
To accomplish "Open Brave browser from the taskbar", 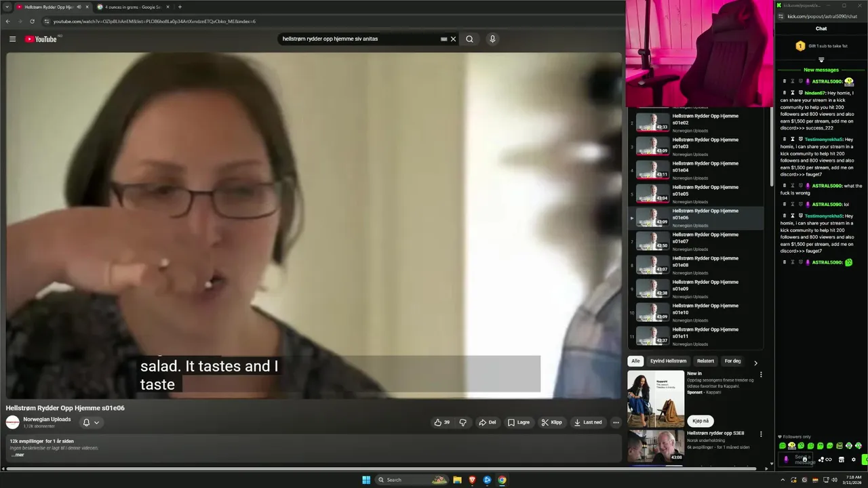I will tap(472, 480).
